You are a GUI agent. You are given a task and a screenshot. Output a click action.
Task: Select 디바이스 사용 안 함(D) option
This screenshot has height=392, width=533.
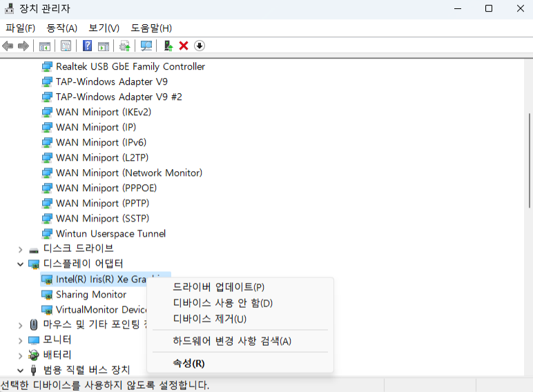point(222,303)
